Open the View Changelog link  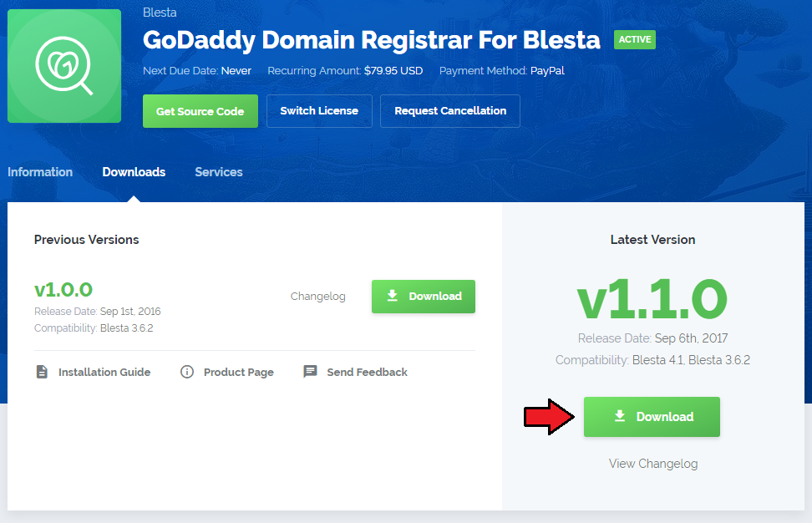tap(653, 464)
